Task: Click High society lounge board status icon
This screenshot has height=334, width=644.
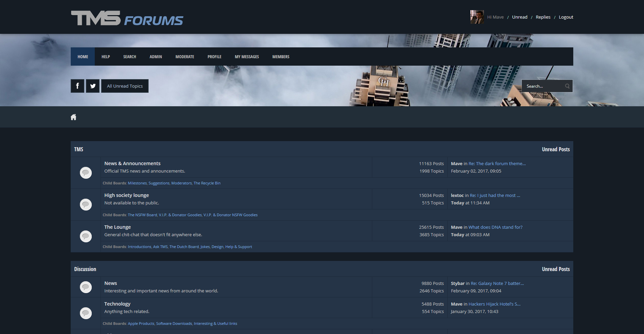Action: pos(86,204)
